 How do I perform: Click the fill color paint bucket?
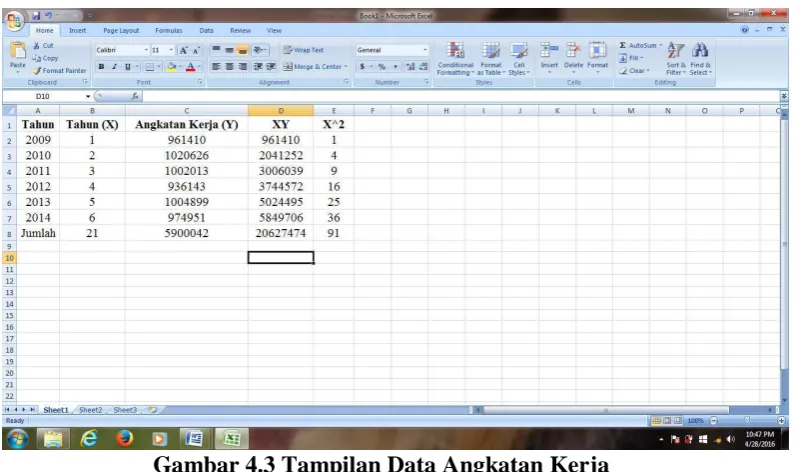point(171,66)
